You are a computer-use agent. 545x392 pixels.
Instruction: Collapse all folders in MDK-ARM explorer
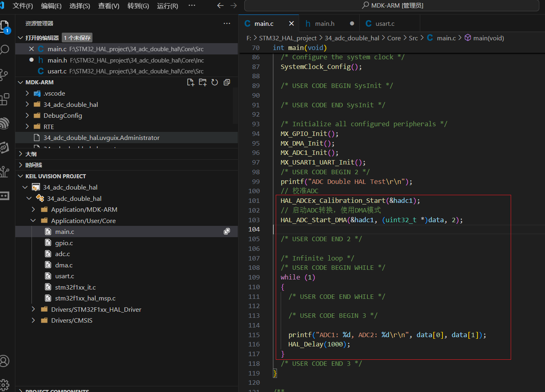(x=227, y=82)
